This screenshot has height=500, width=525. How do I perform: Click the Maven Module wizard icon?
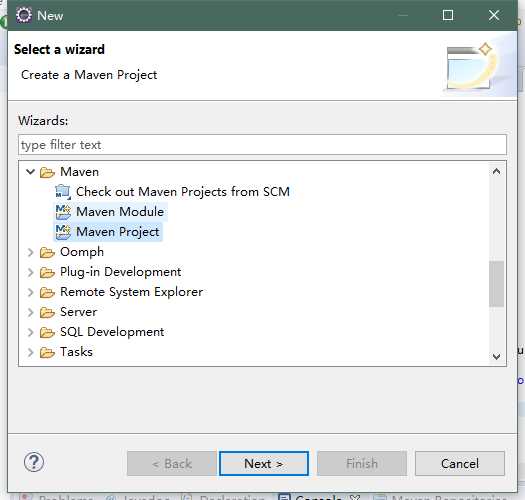coord(63,212)
